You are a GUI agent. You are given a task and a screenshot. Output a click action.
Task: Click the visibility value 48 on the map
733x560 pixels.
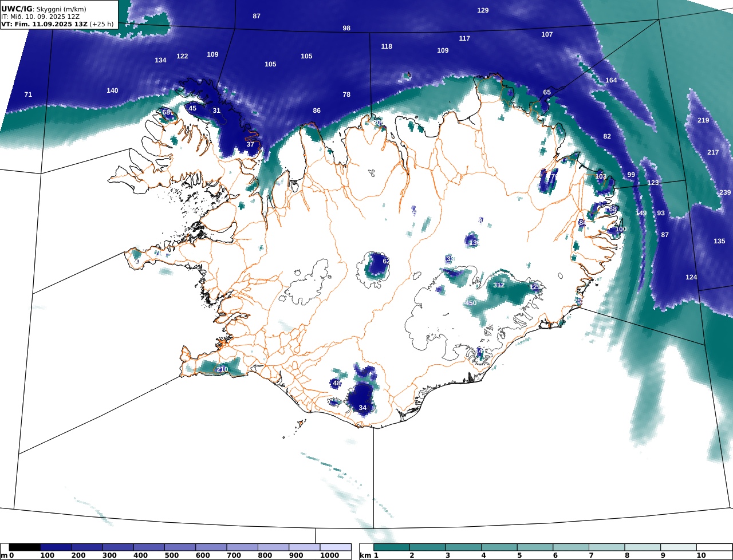pyautogui.click(x=337, y=383)
